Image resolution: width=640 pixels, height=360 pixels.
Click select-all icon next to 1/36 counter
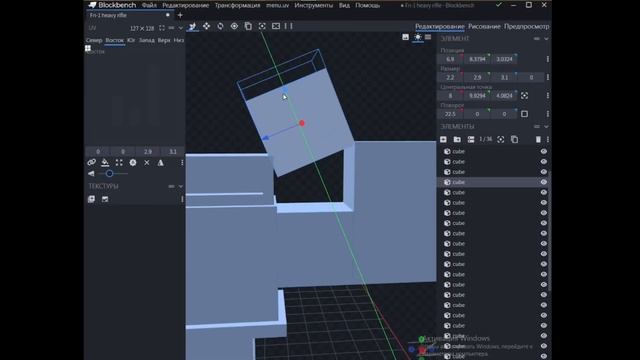501,140
